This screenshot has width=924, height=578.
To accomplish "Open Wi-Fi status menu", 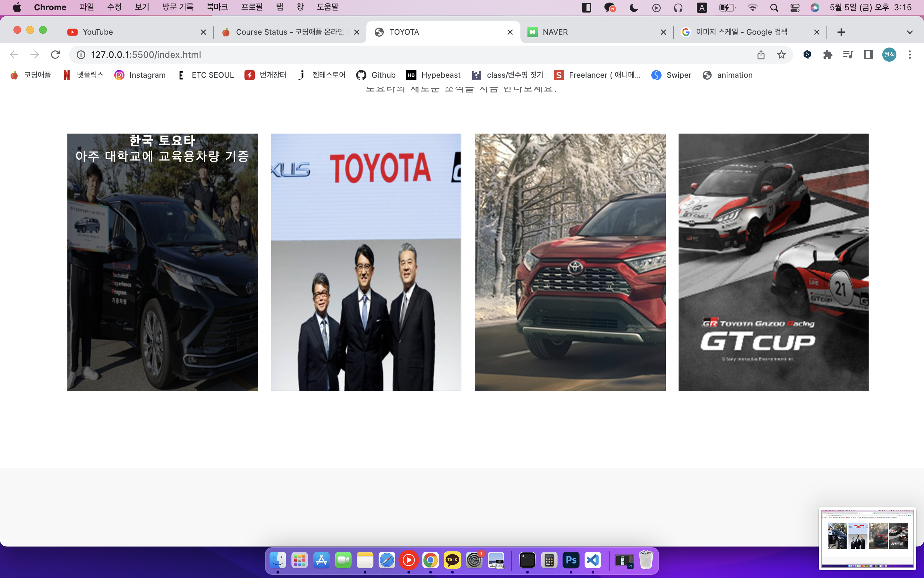I will (752, 8).
